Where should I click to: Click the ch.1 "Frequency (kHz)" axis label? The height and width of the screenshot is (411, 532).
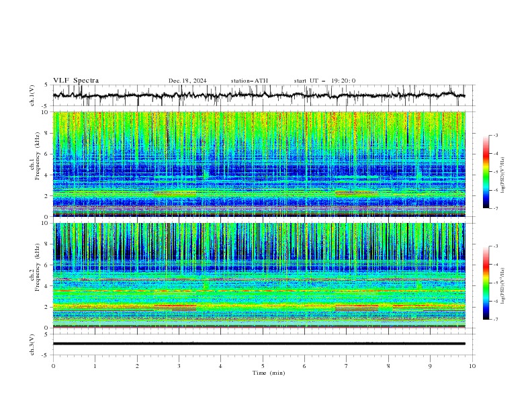pyautogui.click(x=38, y=156)
